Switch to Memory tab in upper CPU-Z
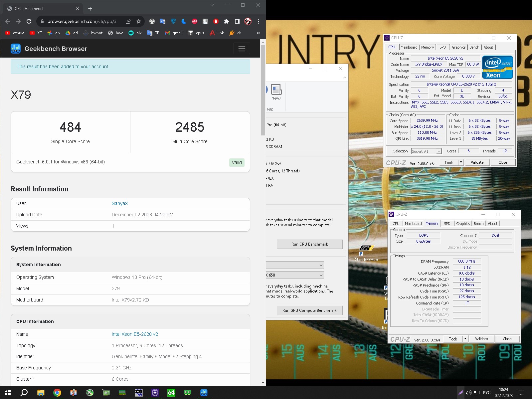Screen dimensions: 532x399 tap(428, 47)
